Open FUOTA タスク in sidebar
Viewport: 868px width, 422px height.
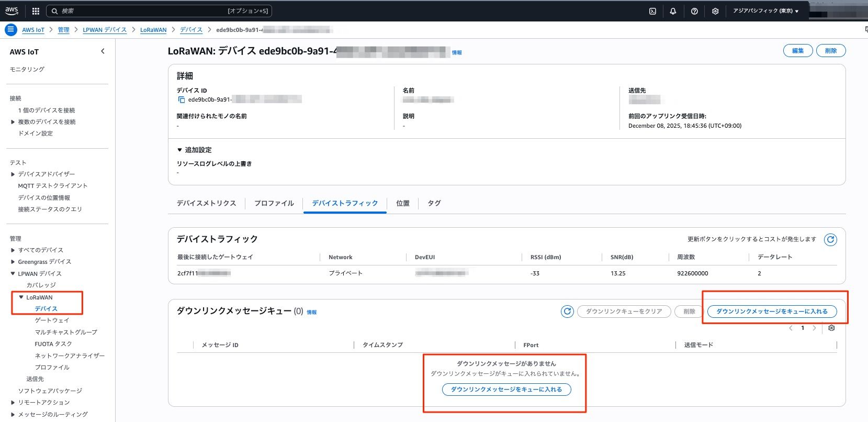[x=53, y=344]
